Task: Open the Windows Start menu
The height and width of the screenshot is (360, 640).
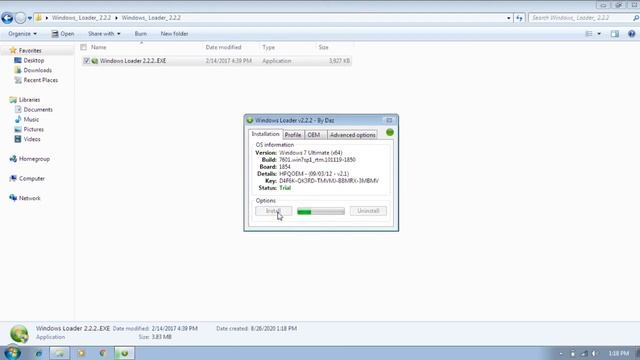Action: click(12, 353)
